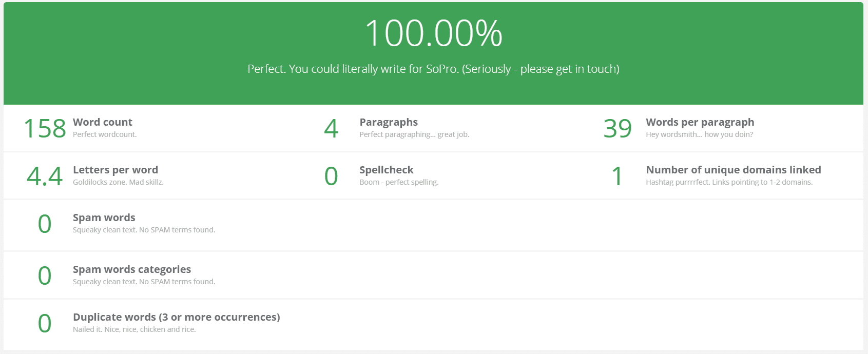Select the Letters per word label
The height and width of the screenshot is (354, 868).
pyautogui.click(x=115, y=170)
